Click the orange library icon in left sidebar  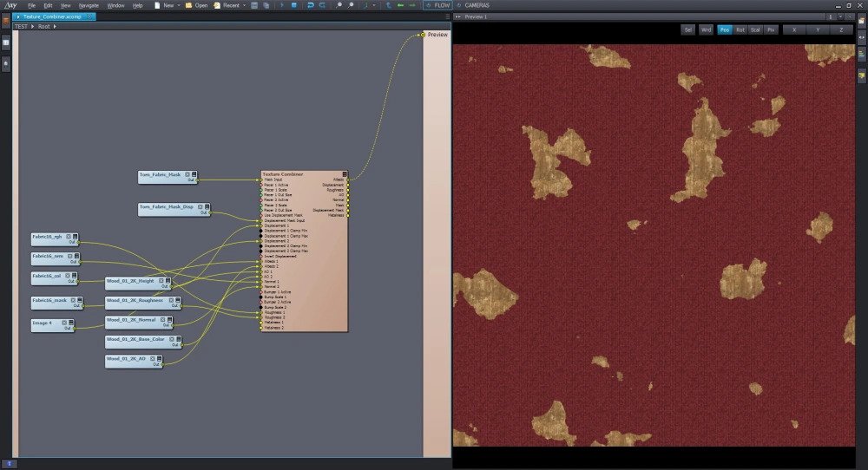tap(5, 21)
